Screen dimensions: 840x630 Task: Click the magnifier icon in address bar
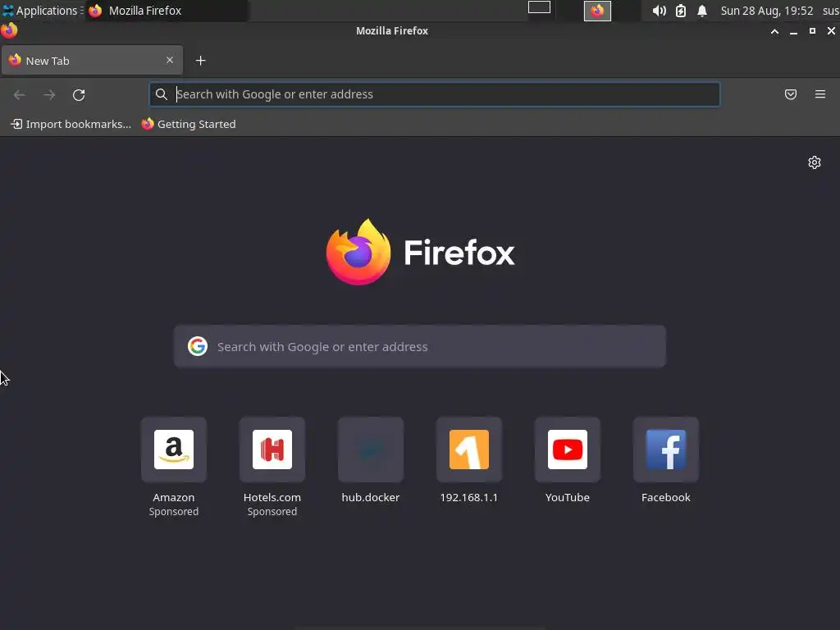click(162, 94)
